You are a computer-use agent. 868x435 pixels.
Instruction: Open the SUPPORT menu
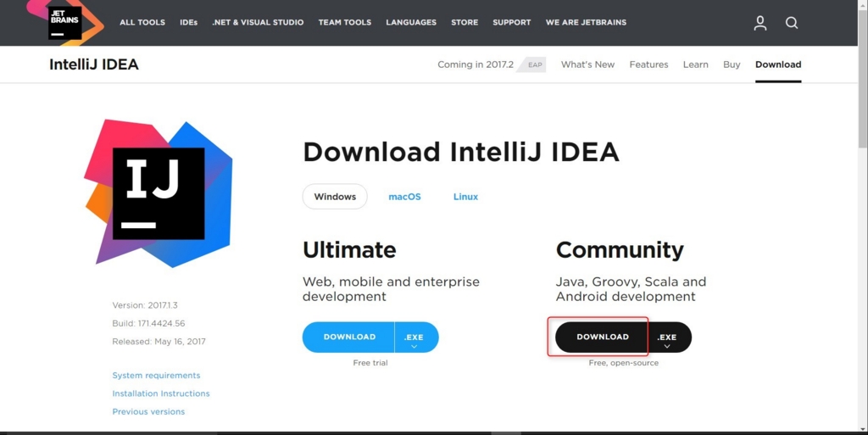tap(511, 23)
